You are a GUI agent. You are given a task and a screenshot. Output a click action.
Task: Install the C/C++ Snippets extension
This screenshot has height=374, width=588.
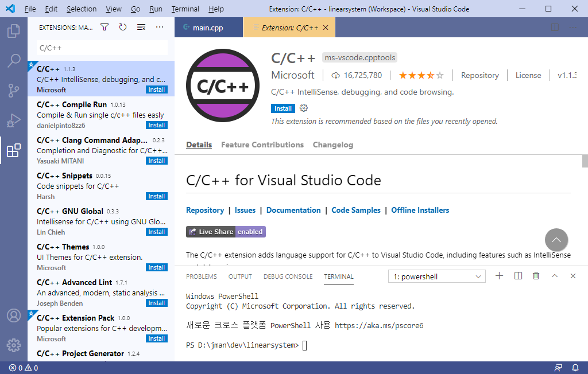[156, 196]
